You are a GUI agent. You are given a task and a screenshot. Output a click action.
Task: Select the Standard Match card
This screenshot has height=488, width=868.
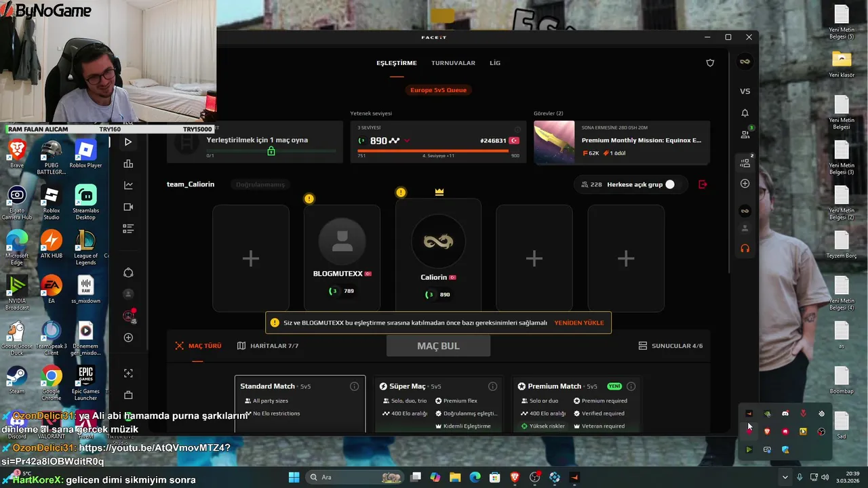click(x=300, y=404)
